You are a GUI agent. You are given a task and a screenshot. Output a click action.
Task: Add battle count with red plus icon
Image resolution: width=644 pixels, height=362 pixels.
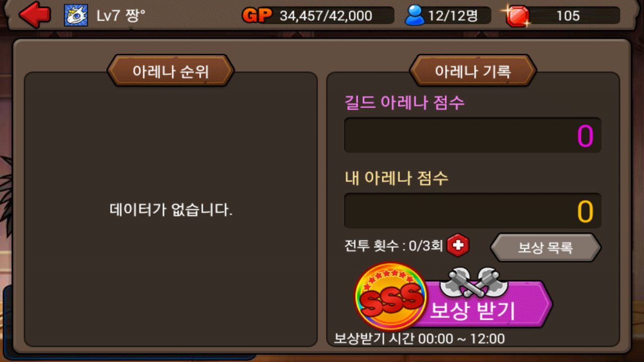click(x=458, y=245)
